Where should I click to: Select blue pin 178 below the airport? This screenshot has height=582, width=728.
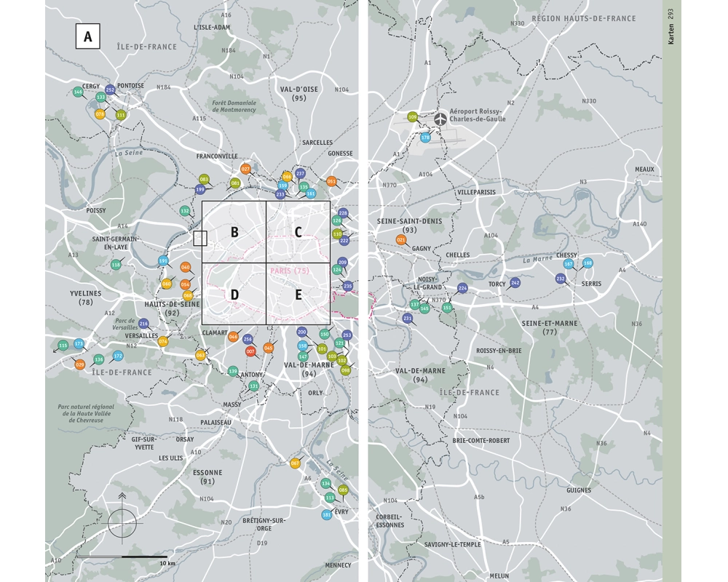point(425,137)
